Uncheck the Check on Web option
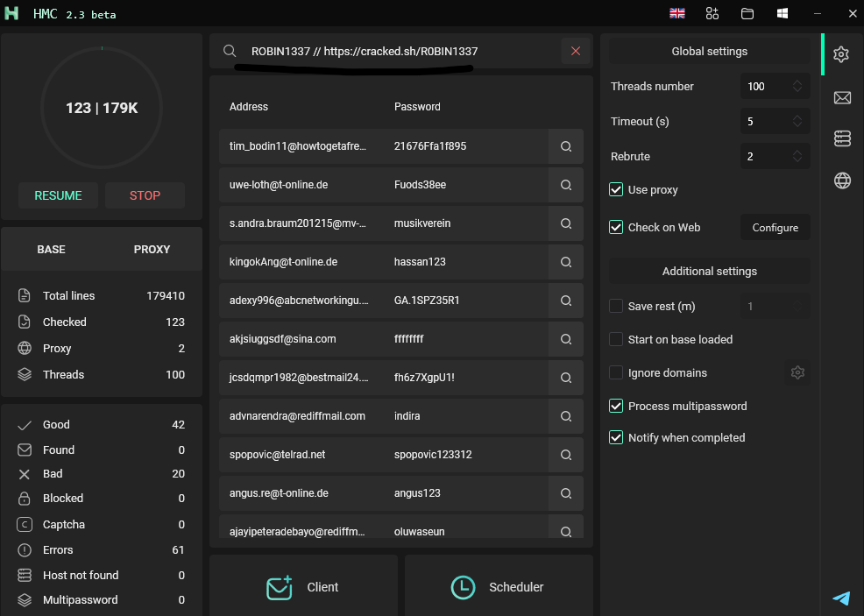Screen dimensions: 864x616 pos(616,227)
